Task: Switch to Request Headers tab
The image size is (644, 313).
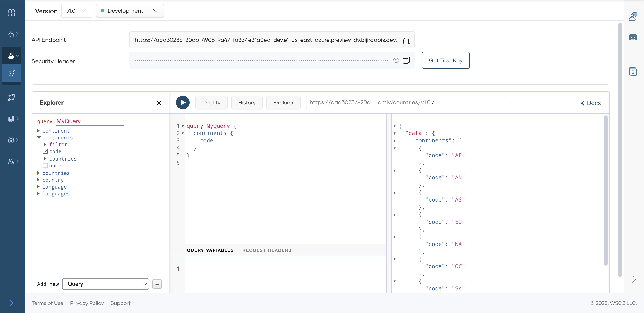Action: (x=267, y=250)
